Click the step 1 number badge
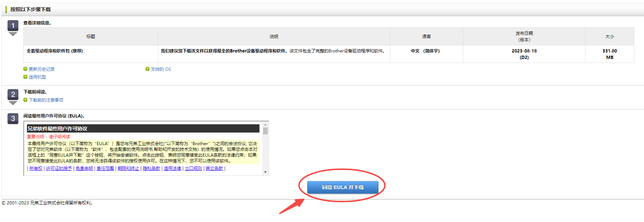 [x=13, y=26]
